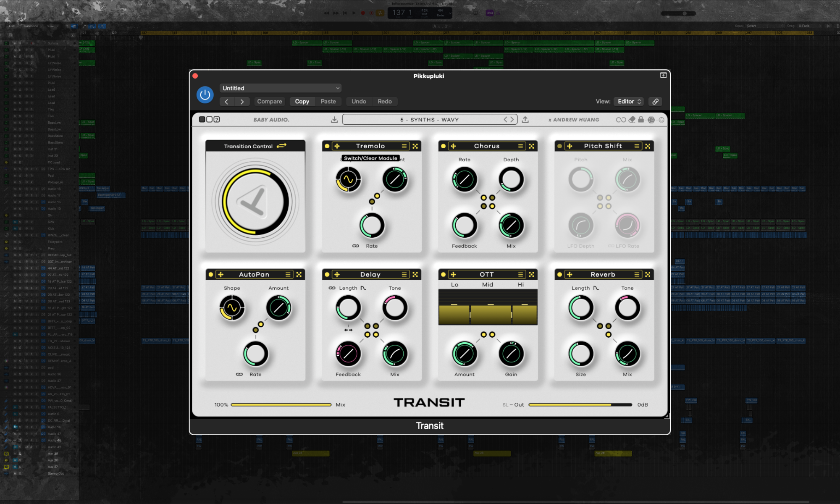Randomize the Chorus module with dice icon
This screenshot has height=504, width=840.
tap(531, 146)
